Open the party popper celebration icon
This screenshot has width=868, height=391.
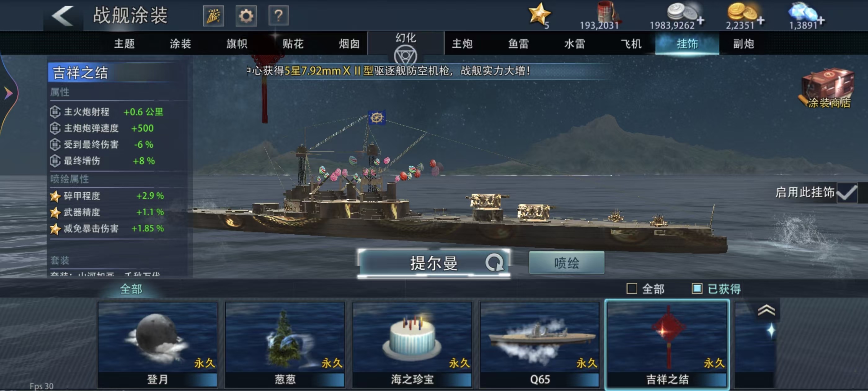(213, 16)
